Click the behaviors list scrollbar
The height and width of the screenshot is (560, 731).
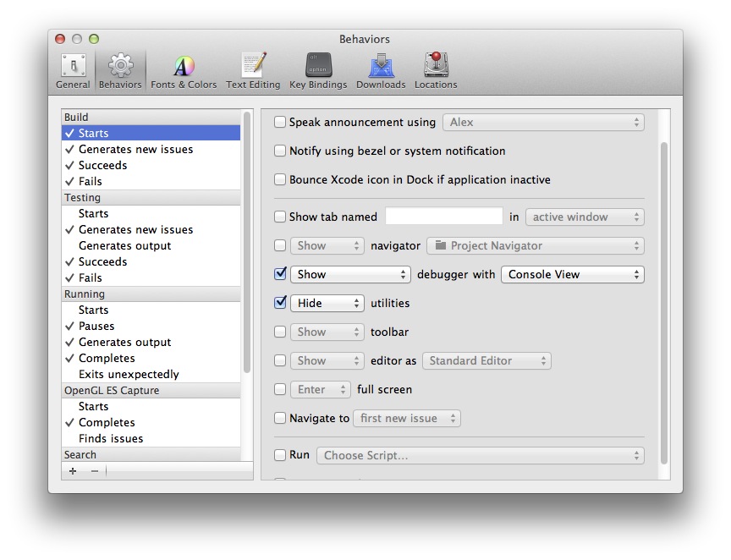click(x=247, y=243)
